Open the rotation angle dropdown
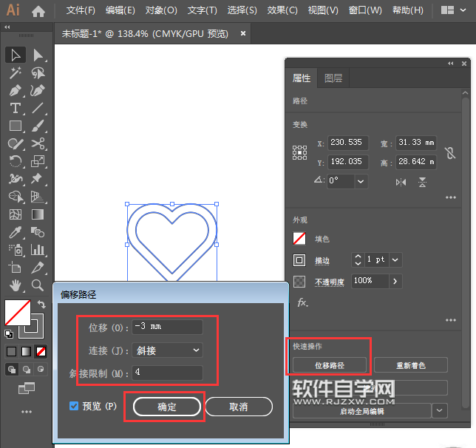Viewport: 476px width, 448px height. pyautogui.click(x=361, y=181)
